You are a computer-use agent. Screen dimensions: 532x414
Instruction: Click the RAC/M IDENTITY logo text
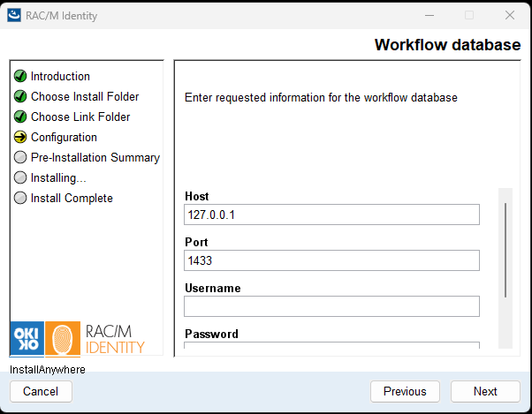click(x=115, y=339)
